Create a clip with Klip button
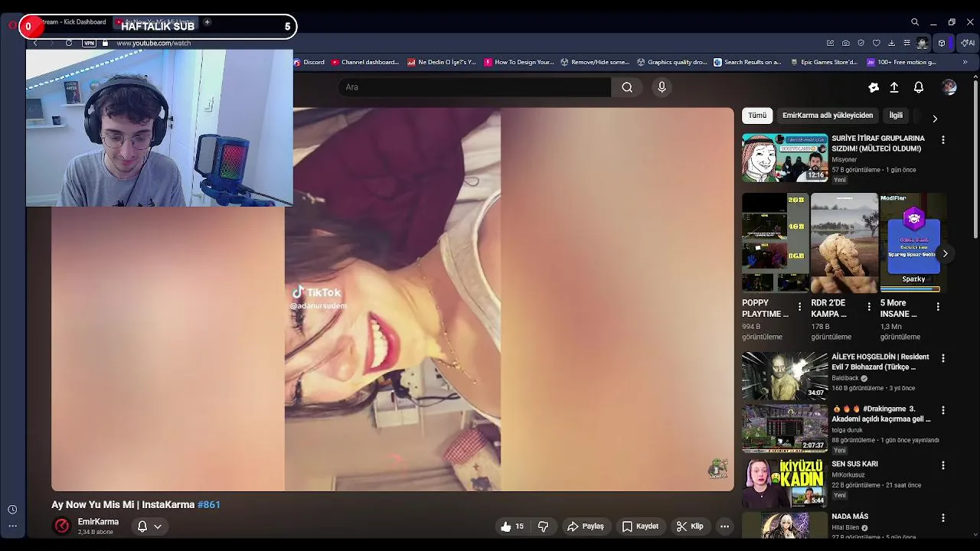980x551 pixels. 690,527
